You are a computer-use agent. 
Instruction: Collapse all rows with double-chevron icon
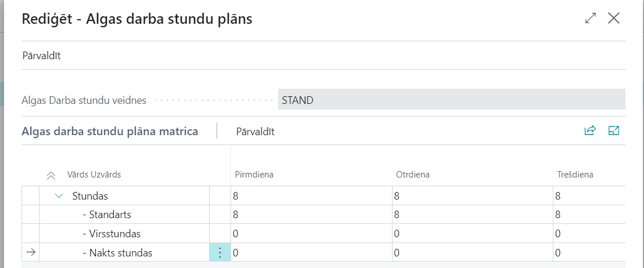51,175
